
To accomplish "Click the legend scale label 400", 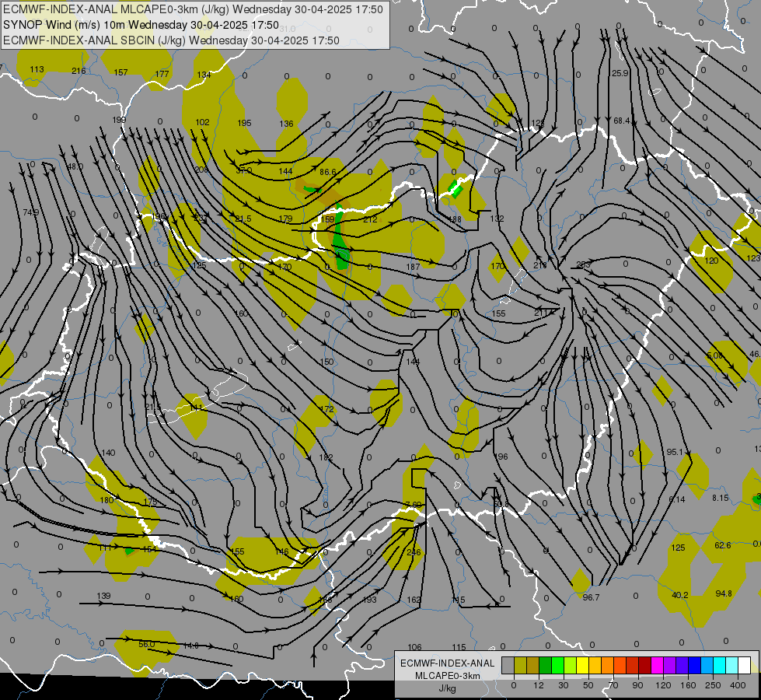I will [x=737, y=685].
